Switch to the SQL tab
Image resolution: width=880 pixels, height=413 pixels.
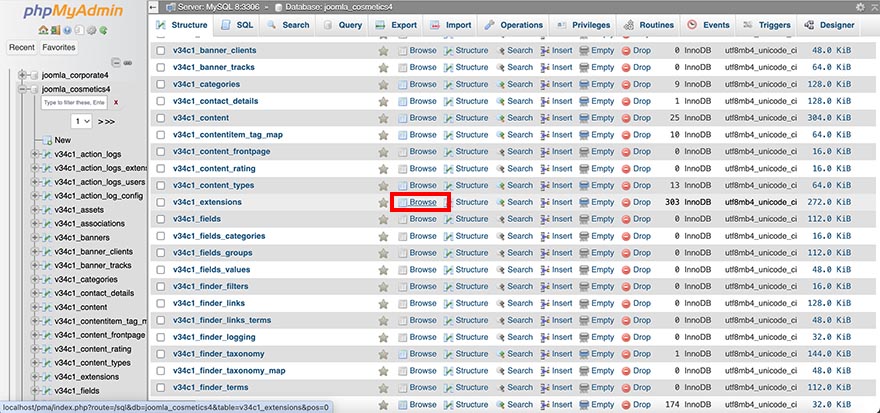click(238, 24)
